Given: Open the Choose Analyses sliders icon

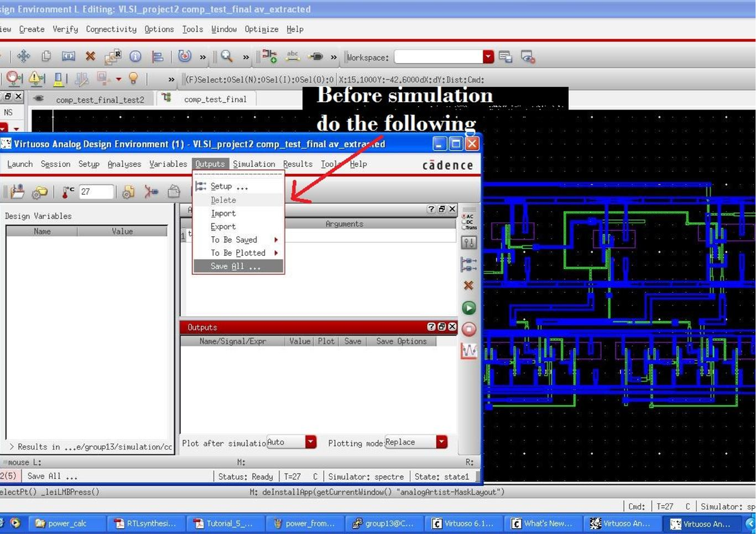Looking at the screenshot, I should pos(469,242).
